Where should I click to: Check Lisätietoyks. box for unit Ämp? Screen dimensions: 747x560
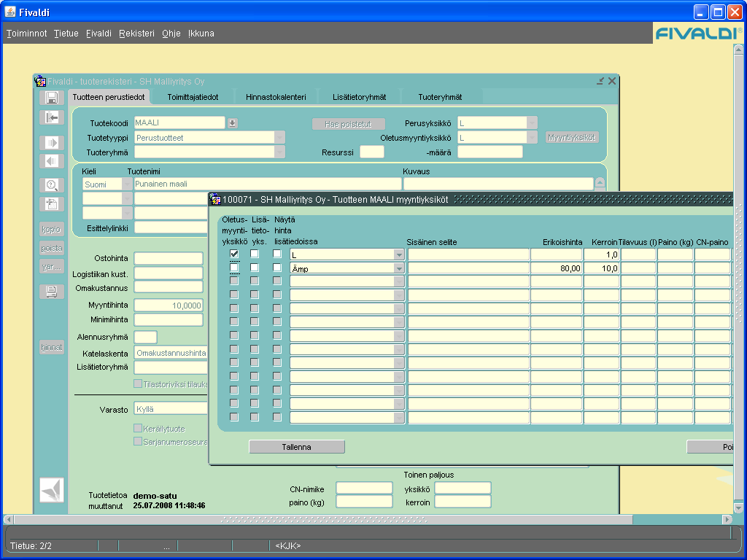(255, 268)
